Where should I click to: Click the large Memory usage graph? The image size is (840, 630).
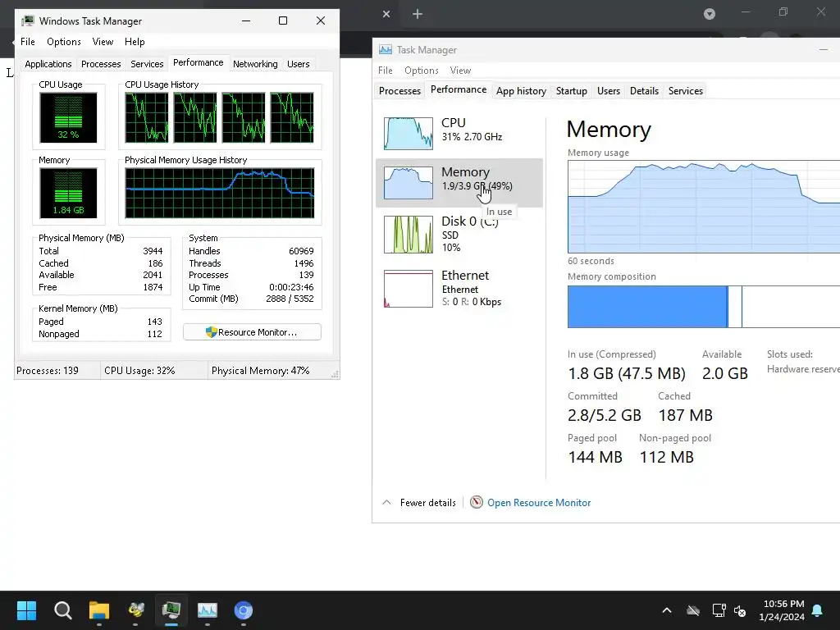704,207
